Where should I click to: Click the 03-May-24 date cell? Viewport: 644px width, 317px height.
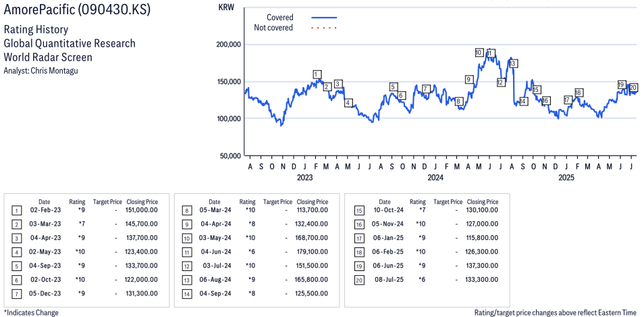coord(216,238)
